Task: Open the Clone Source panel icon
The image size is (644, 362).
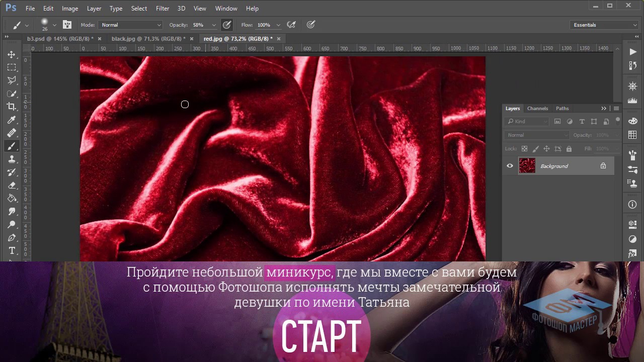Action: [x=632, y=184]
